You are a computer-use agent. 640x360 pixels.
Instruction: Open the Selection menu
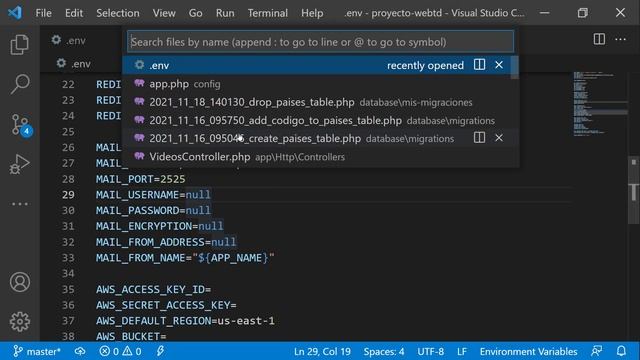(x=118, y=13)
